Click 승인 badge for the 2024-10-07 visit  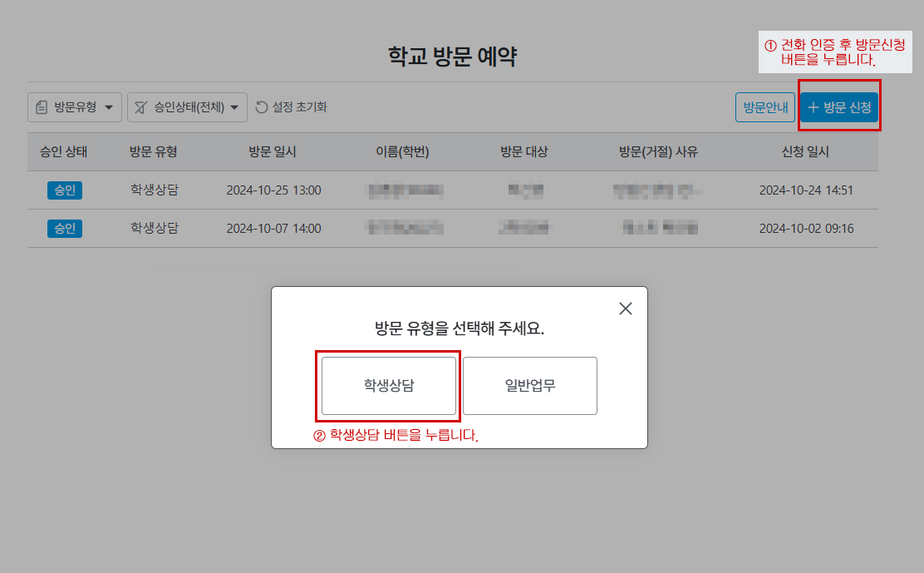[64, 229]
